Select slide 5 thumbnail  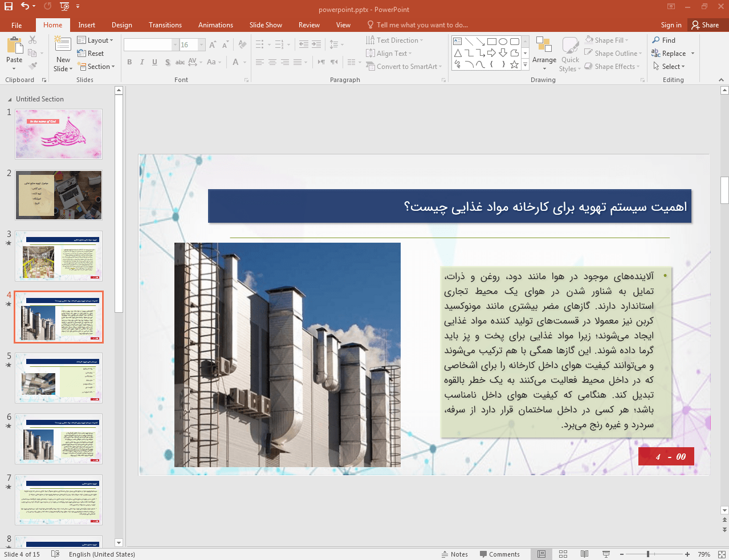tap(59, 378)
